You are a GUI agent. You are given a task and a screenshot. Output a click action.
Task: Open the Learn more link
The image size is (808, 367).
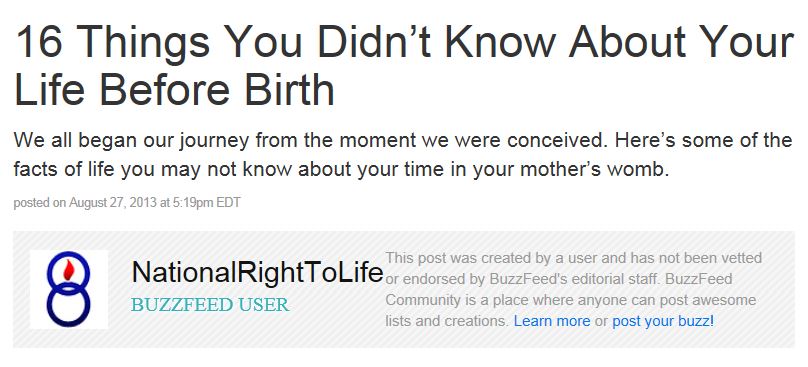(552, 321)
